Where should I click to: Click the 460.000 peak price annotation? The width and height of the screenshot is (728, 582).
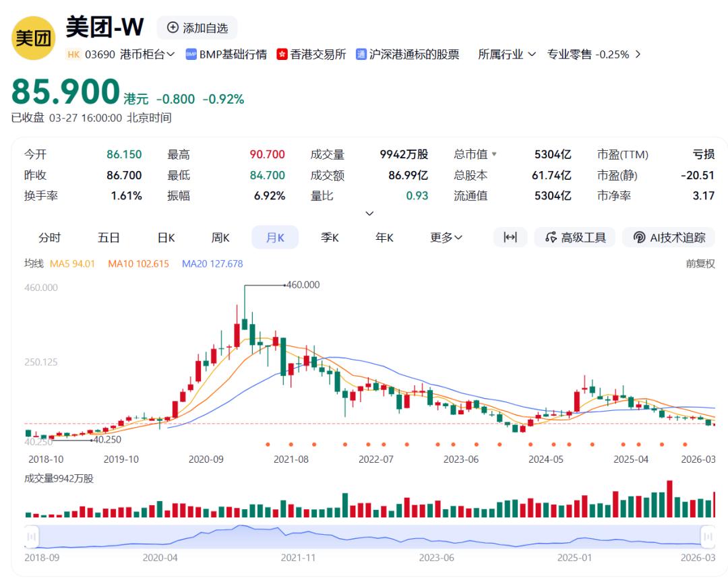[x=303, y=284]
